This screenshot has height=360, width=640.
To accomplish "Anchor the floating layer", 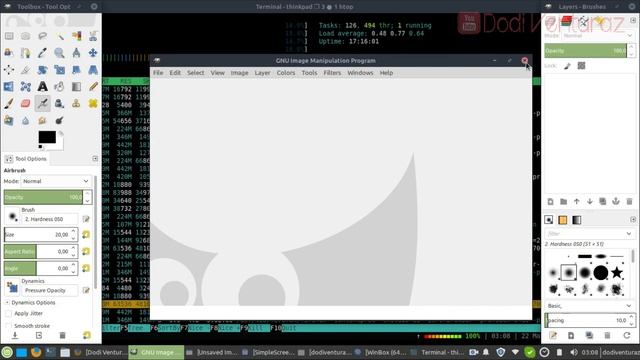I will 616,201.
